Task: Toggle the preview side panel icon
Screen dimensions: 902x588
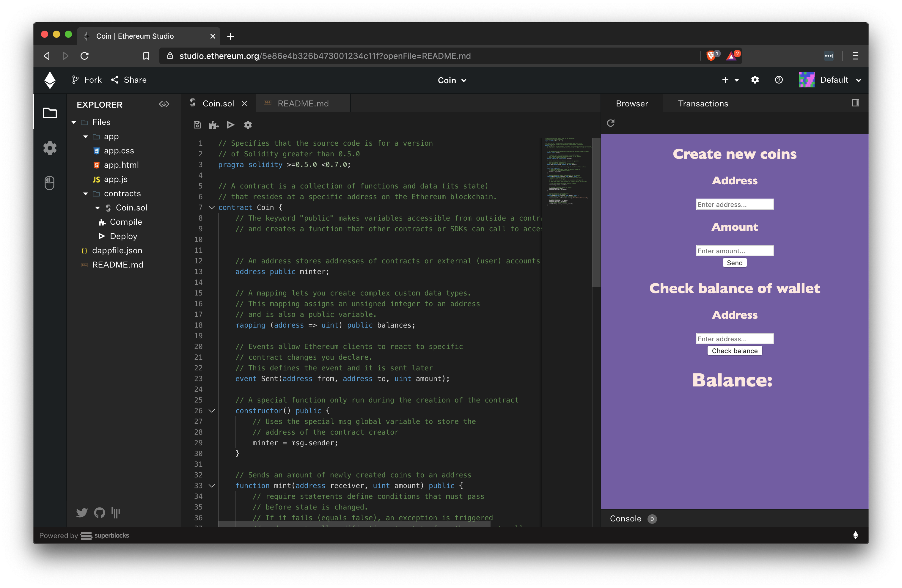Action: (x=855, y=103)
